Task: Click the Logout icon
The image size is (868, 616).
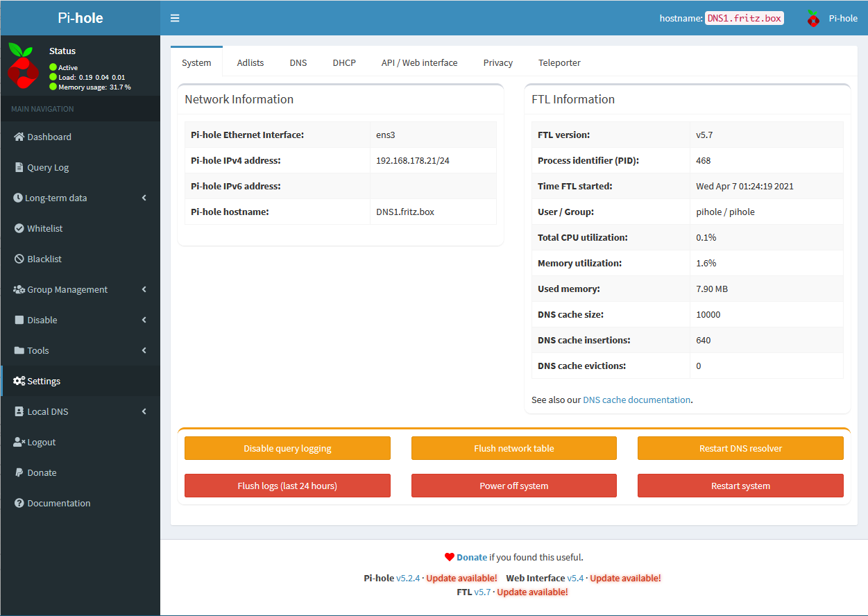Action: click(x=19, y=442)
